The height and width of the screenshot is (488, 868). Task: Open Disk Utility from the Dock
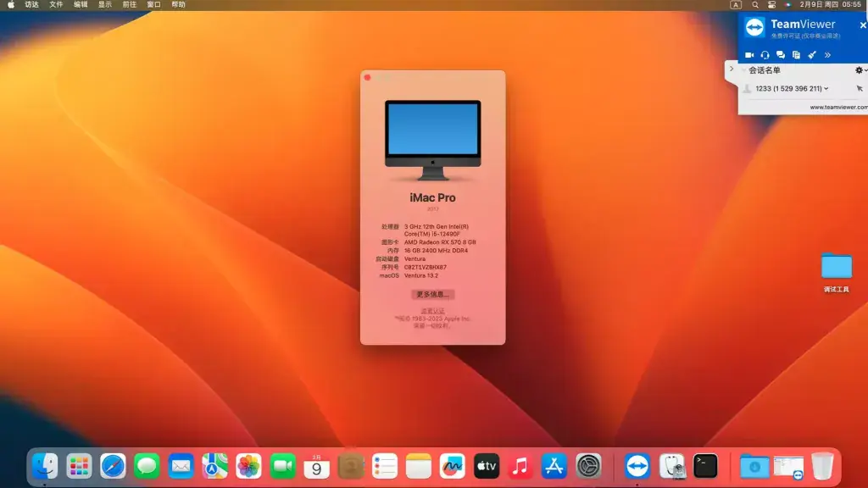coord(672,466)
